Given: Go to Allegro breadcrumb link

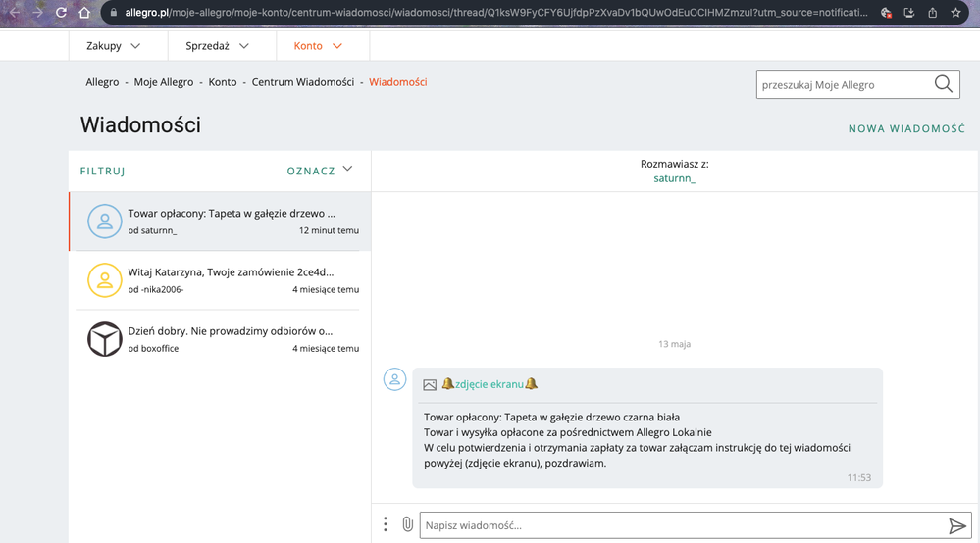Looking at the screenshot, I should pos(102,81).
